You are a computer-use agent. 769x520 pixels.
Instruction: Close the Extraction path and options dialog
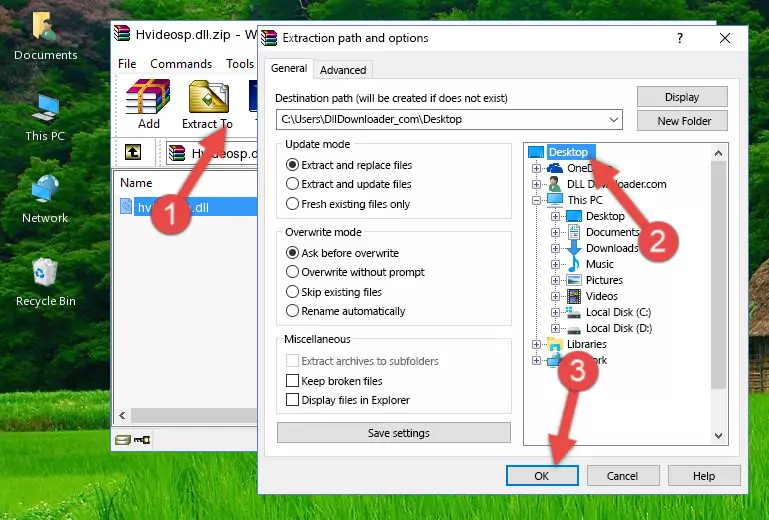click(725, 38)
